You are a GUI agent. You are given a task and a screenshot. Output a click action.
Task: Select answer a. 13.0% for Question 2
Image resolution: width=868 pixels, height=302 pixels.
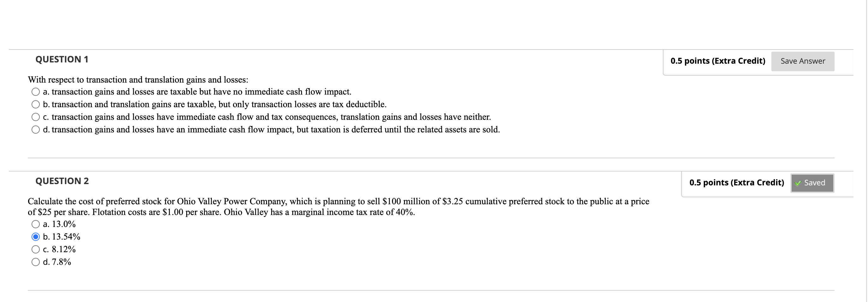pyautogui.click(x=36, y=224)
